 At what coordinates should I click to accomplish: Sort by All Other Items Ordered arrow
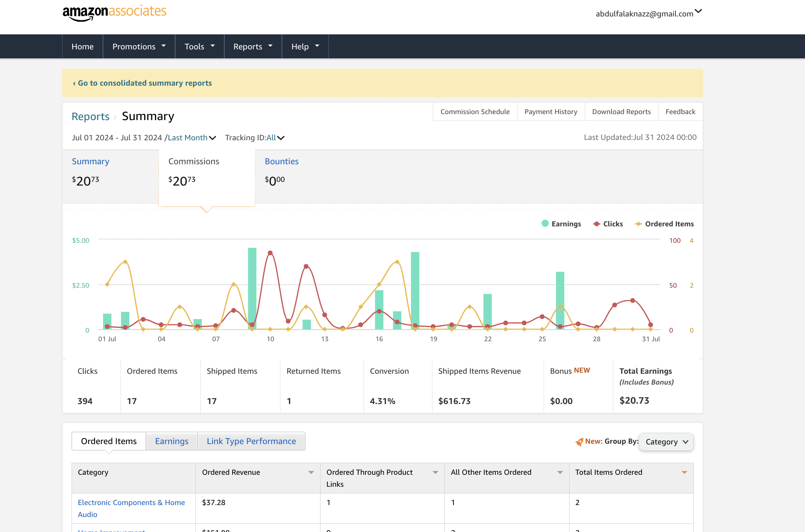tap(560, 473)
